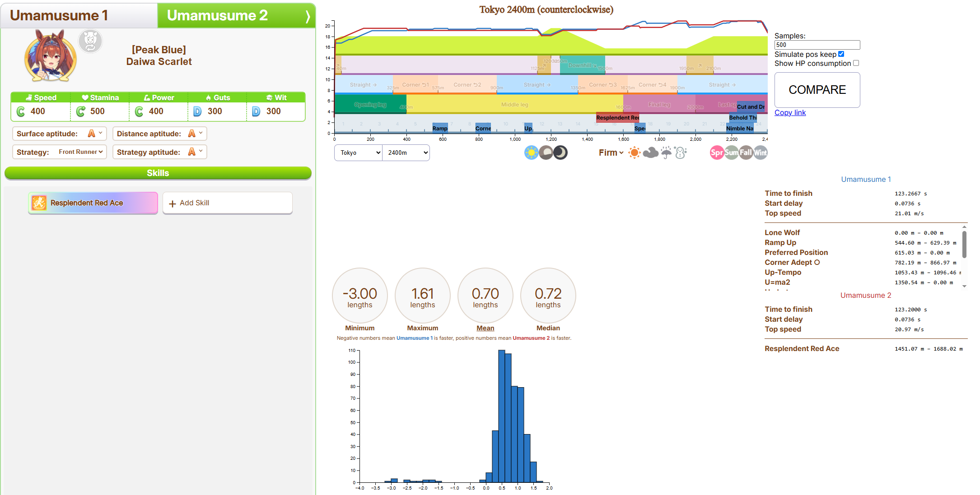Open the Firm ground condition dropdown
Screen dimensions: 980x495
pos(611,153)
